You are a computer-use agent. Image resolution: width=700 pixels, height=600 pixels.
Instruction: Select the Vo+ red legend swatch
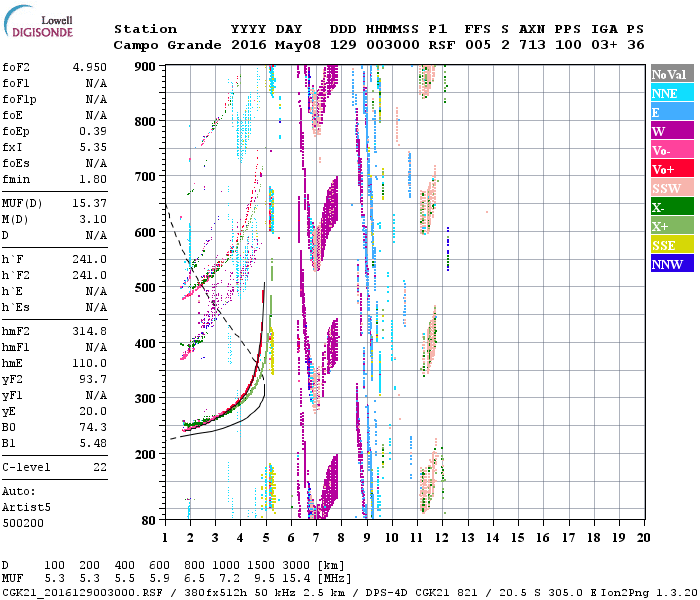click(x=672, y=169)
